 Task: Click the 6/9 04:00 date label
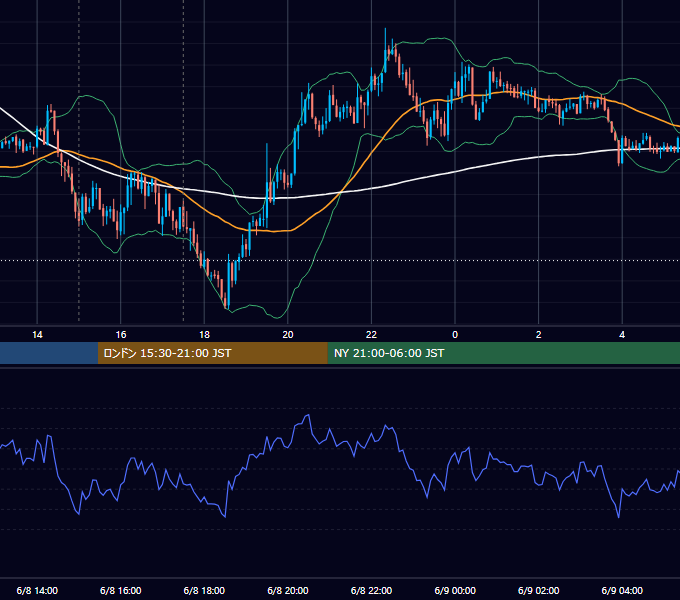pos(622,590)
